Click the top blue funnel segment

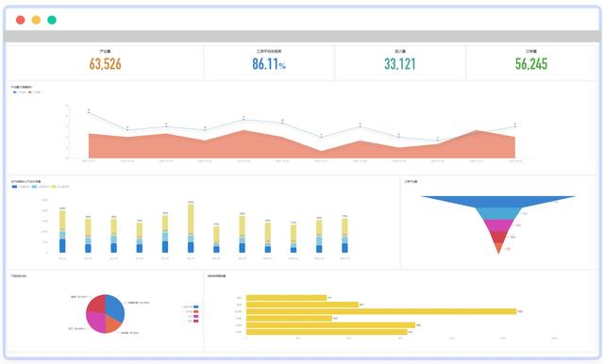pos(498,202)
